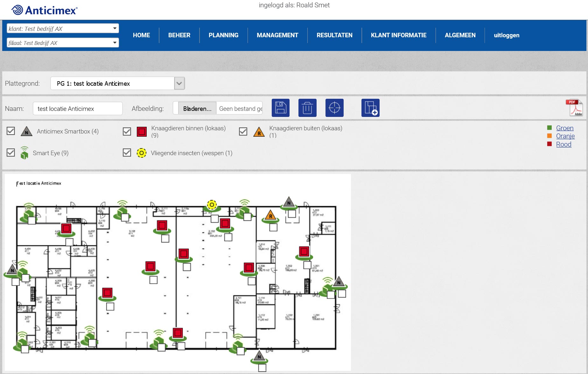The image size is (588, 374).
Task: Click the Rood status link
Action: 563,144
